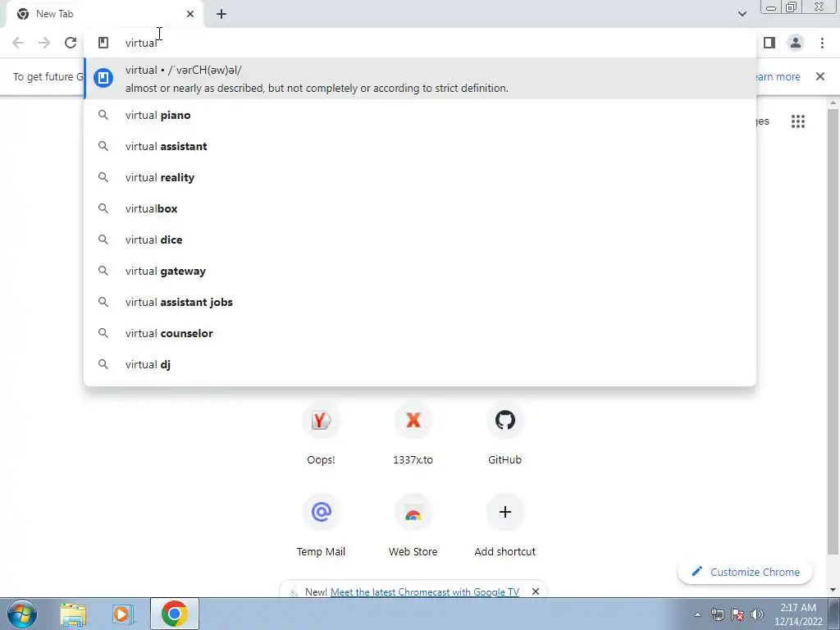Select the New Tab tab
The width and height of the screenshot is (840, 630).
coord(104,14)
